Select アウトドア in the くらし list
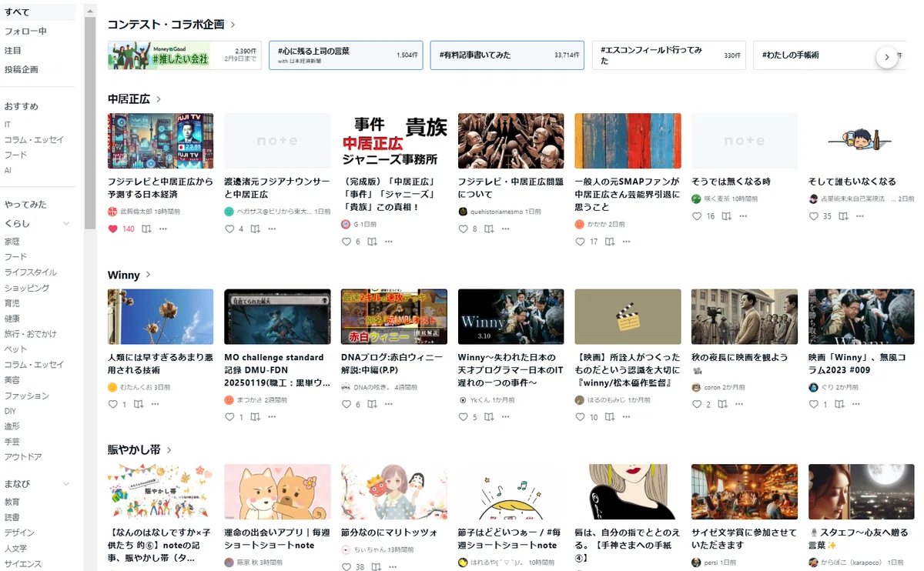This screenshot has width=924, height=571. [x=23, y=457]
